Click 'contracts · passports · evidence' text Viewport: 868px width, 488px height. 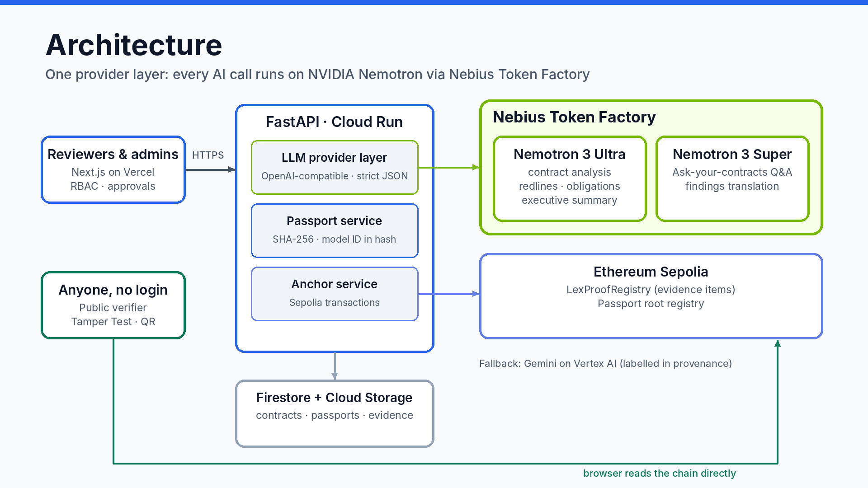[335, 415]
